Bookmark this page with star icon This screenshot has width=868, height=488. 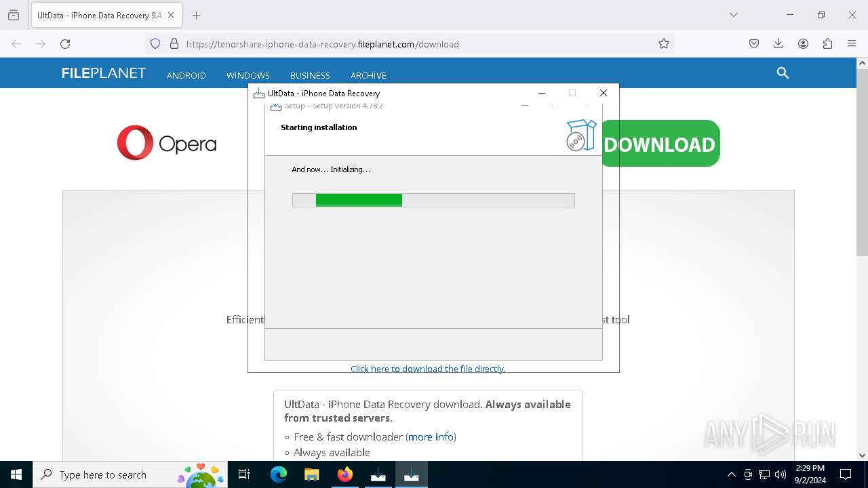664,43
